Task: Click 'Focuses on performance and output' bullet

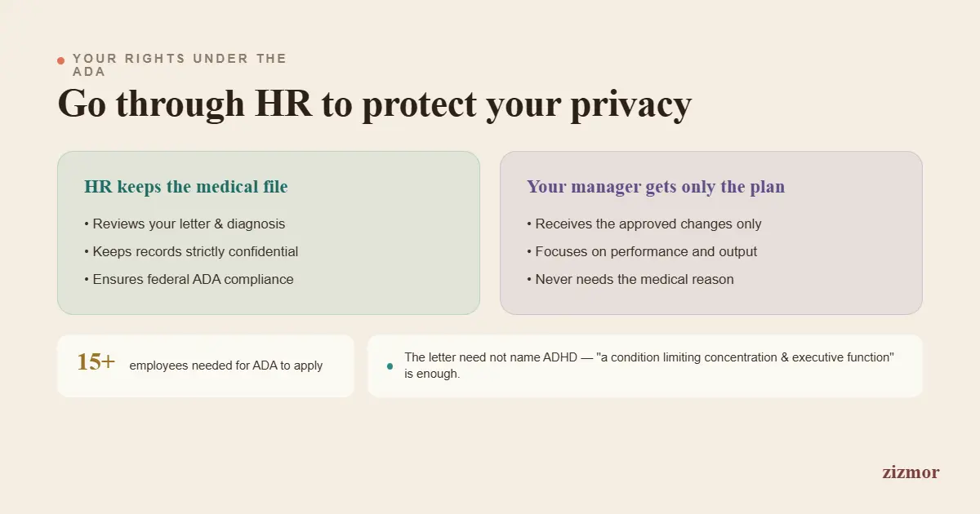Action: [x=642, y=251]
